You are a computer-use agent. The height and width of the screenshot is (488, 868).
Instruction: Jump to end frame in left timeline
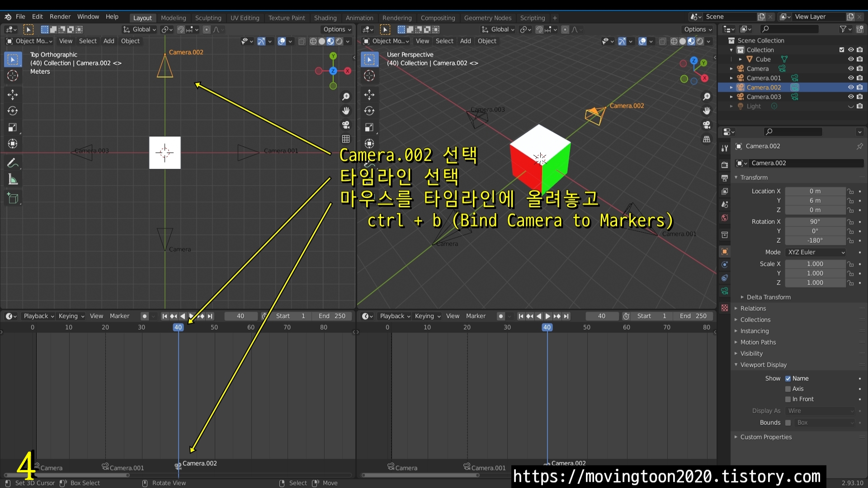(210, 316)
